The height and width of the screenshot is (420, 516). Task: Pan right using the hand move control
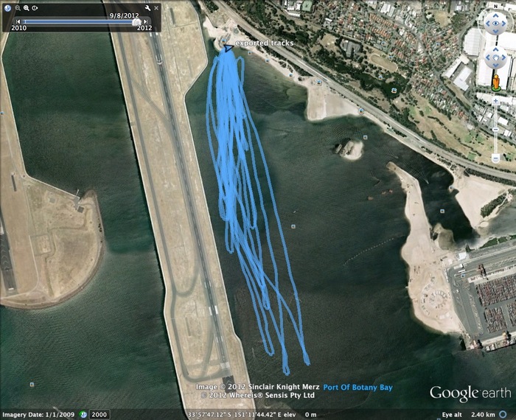pyautogui.click(x=503, y=57)
